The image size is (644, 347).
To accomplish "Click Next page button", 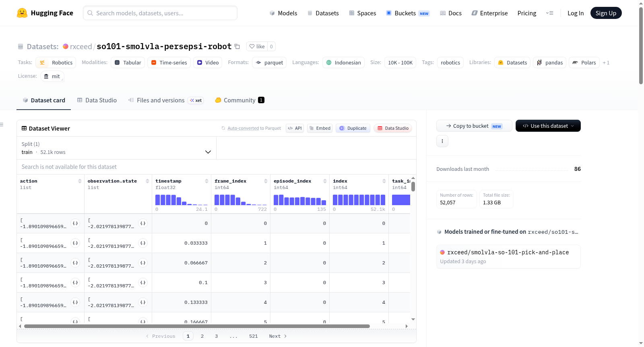I will (278, 336).
